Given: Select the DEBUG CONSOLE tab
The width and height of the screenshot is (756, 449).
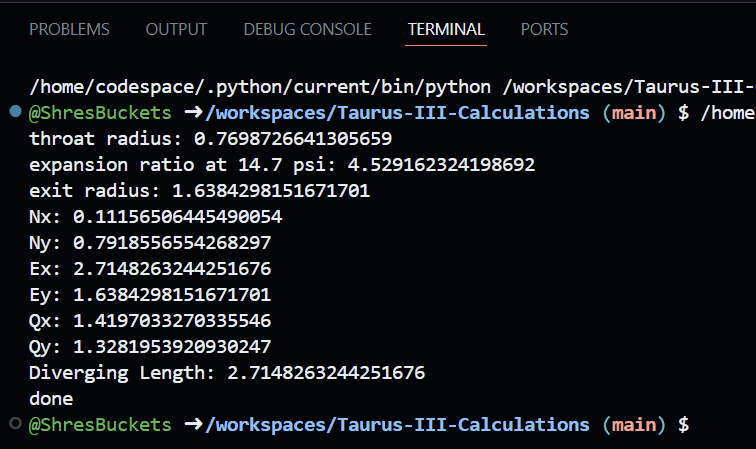Looking at the screenshot, I should 307,30.
